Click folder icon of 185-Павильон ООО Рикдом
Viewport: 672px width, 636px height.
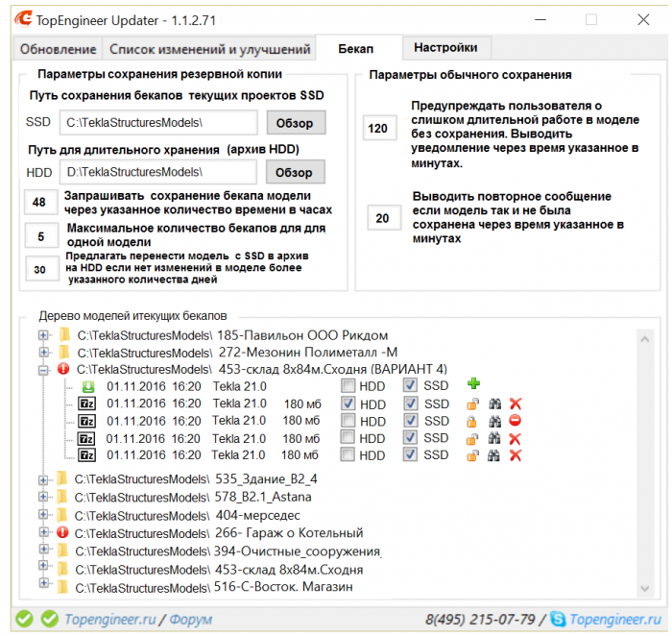[x=64, y=335]
